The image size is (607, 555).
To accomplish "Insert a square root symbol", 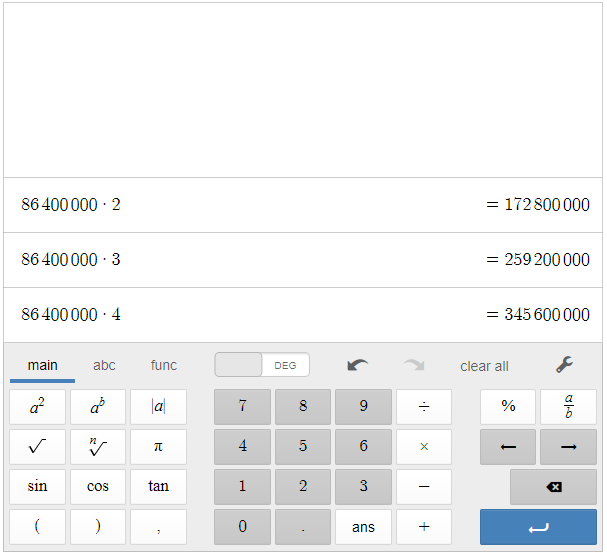I will tap(38, 447).
